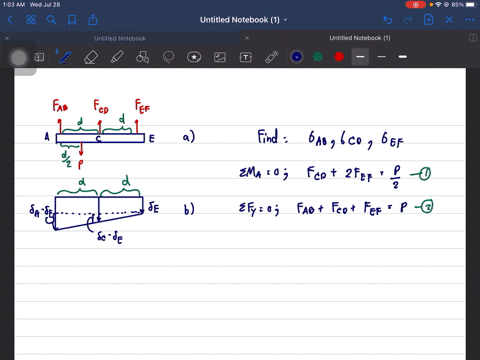Select the first selected stroke thickness

tap(360, 57)
